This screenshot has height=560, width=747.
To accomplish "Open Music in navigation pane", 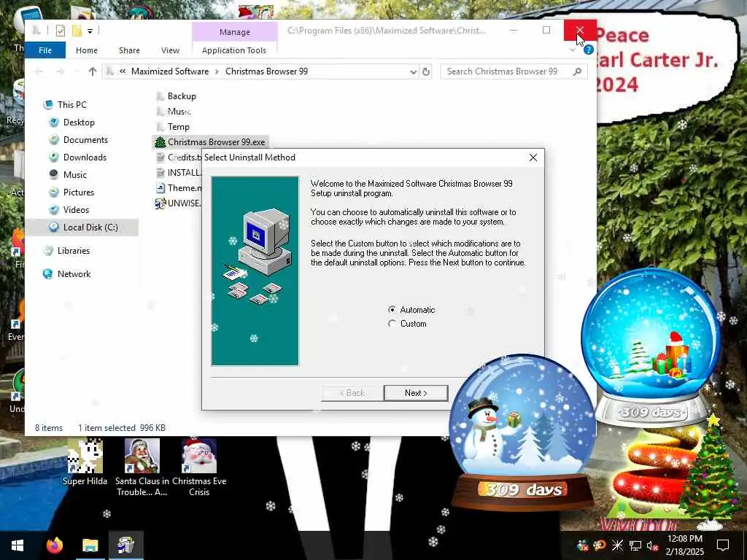I will 75,175.
